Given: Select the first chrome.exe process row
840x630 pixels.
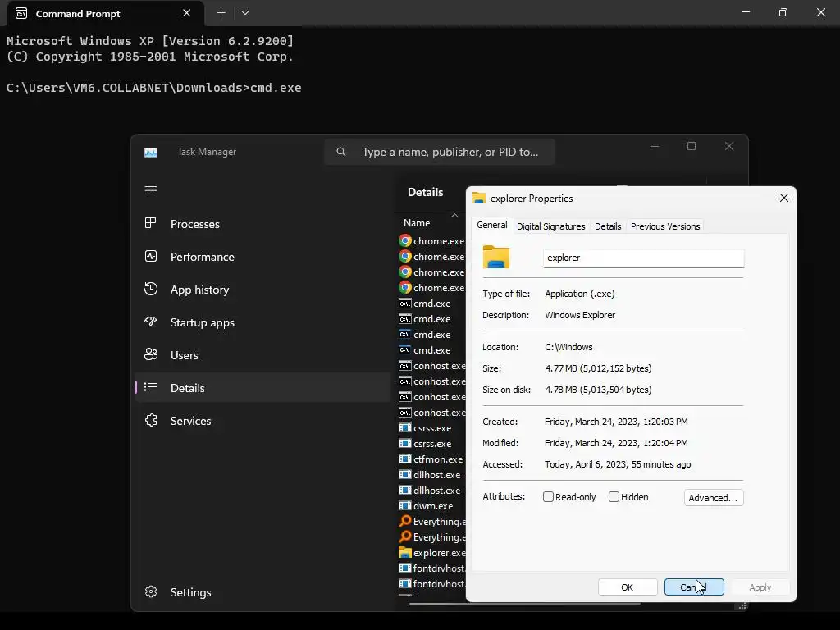Looking at the screenshot, I should point(431,241).
